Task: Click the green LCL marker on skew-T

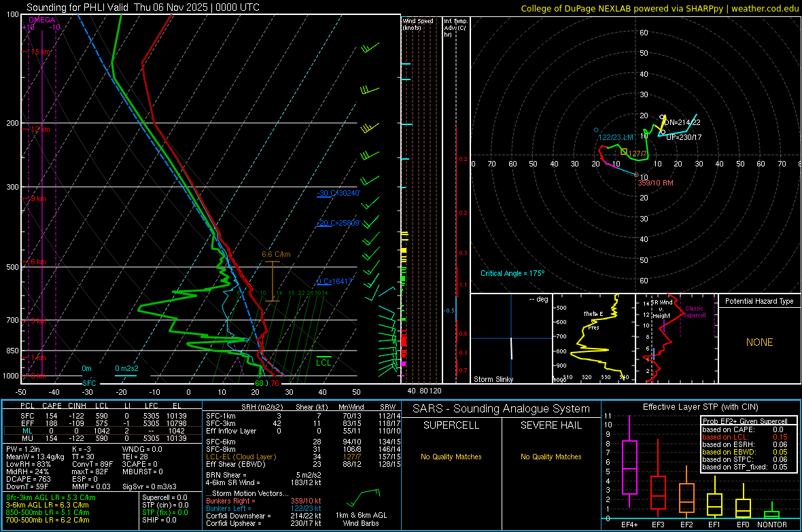Action: [x=324, y=361]
